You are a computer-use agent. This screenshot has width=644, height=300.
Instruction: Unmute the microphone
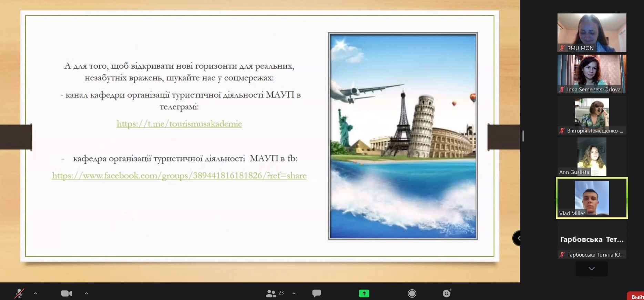tap(19, 293)
